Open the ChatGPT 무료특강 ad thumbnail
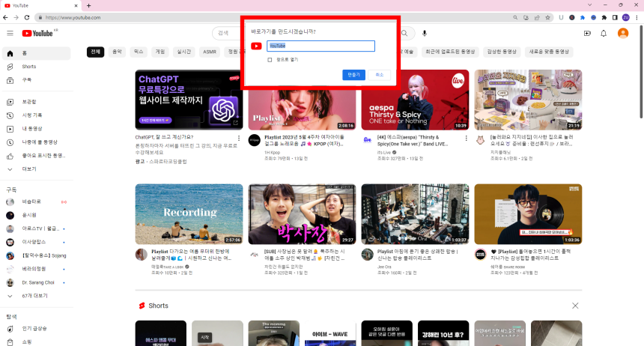Screen dimensions: 644x346 click(189, 100)
